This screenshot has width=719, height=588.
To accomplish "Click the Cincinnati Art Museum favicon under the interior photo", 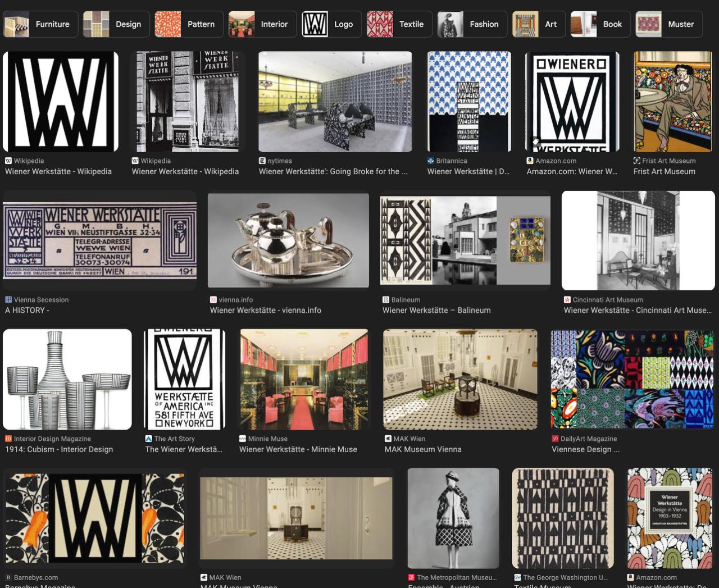I will pyautogui.click(x=566, y=300).
